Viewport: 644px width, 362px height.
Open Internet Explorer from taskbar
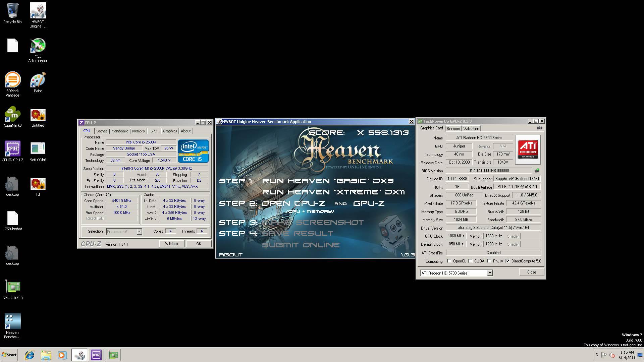tap(30, 355)
